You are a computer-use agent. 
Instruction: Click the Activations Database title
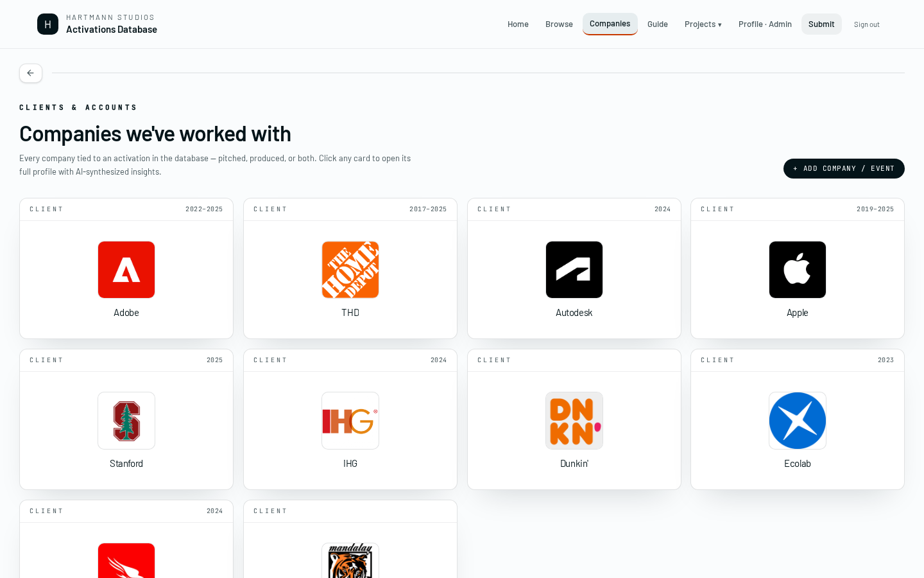(112, 30)
